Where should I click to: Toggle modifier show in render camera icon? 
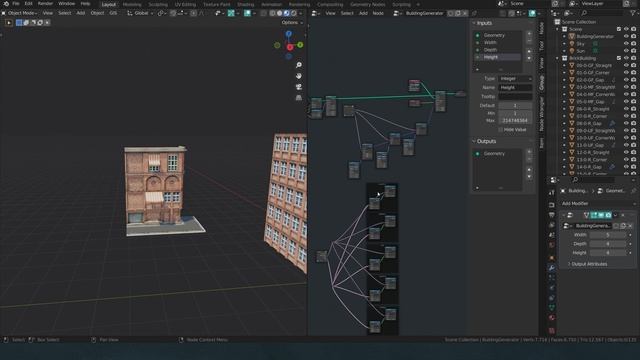pos(608,215)
